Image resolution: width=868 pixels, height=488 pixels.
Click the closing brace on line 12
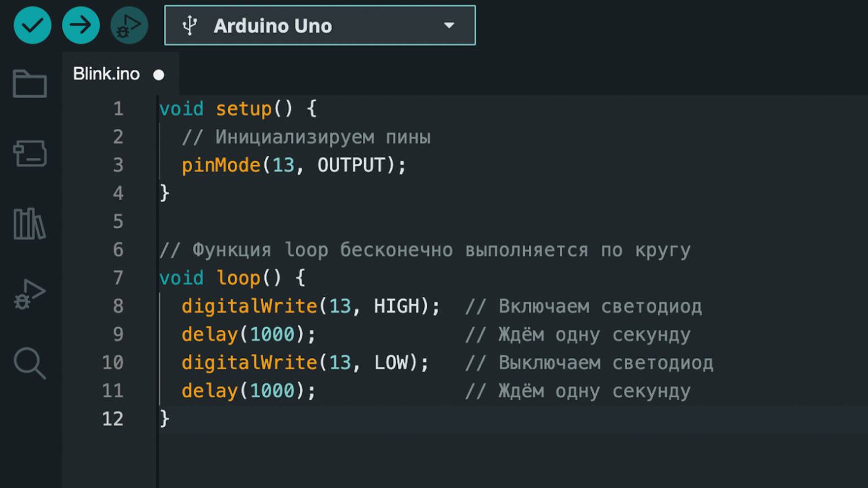(x=165, y=419)
